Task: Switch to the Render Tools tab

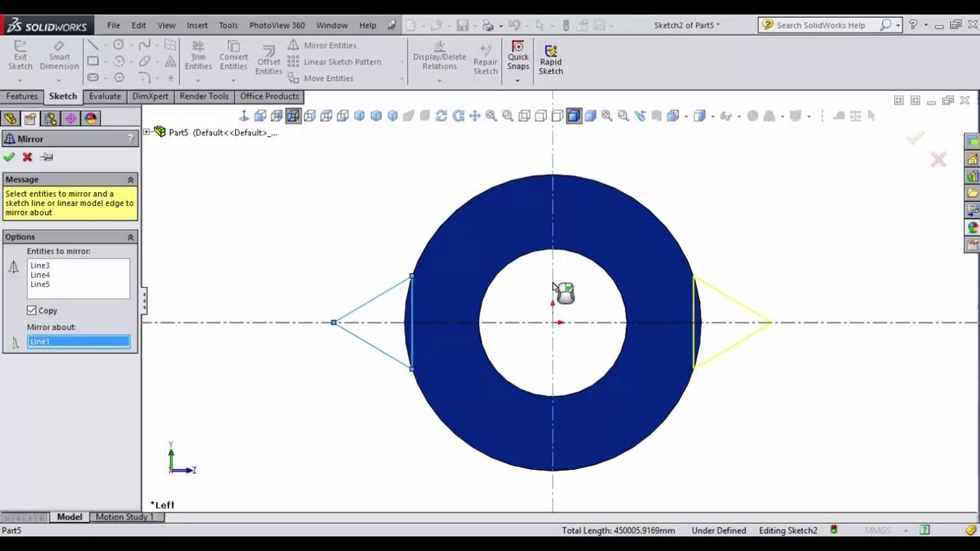Action: [204, 96]
